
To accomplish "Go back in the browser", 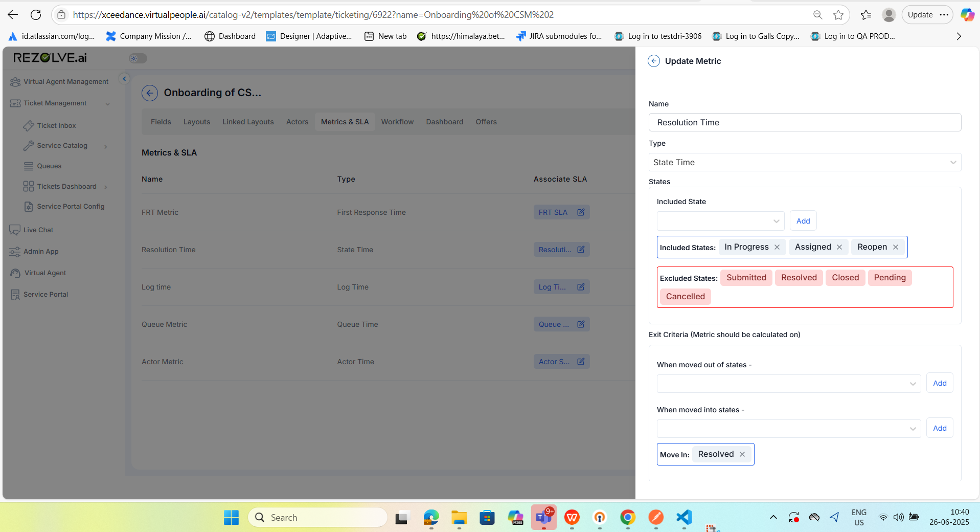I will coord(13,15).
